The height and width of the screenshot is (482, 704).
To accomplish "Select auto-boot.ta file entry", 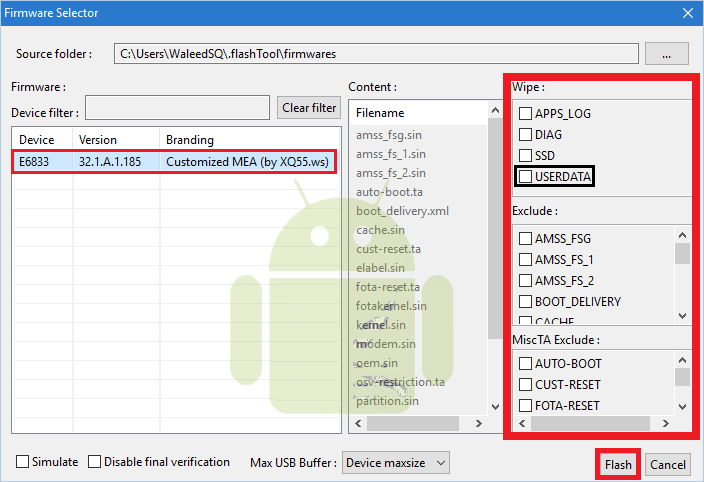I will 389,192.
